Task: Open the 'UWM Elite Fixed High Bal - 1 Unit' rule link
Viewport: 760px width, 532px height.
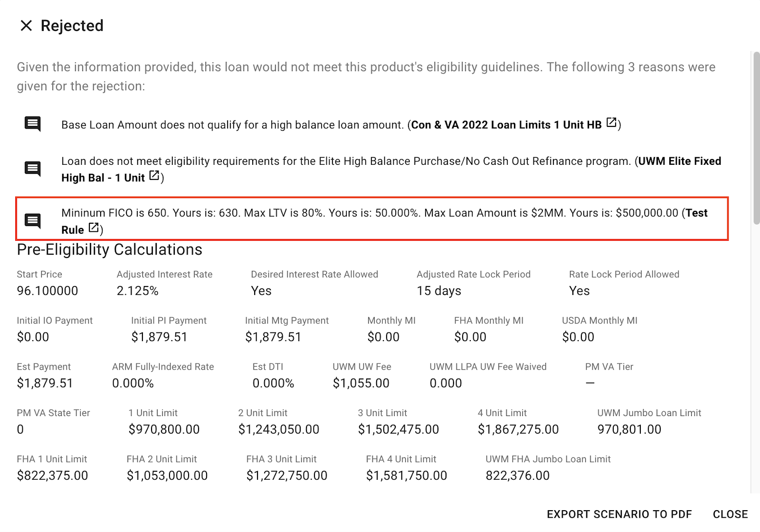Action: (x=391, y=169)
